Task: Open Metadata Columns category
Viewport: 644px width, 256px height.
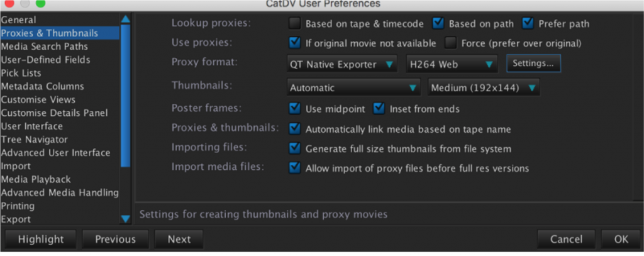Action: [60, 86]
